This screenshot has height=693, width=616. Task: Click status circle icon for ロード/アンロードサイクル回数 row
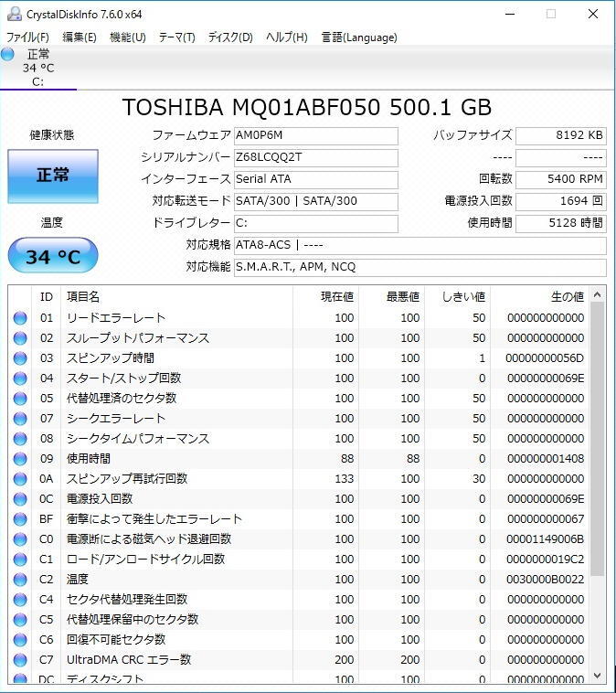tap(20, 560)
